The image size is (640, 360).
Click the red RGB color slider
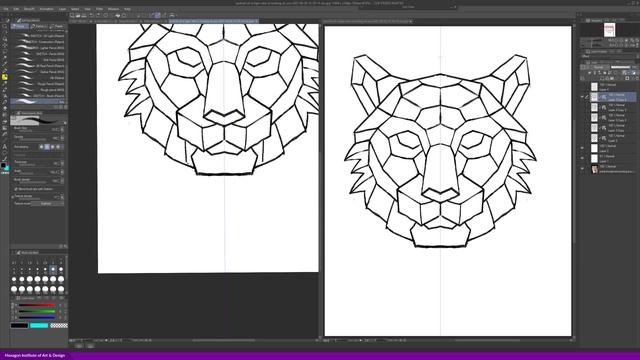coord(37,305)
